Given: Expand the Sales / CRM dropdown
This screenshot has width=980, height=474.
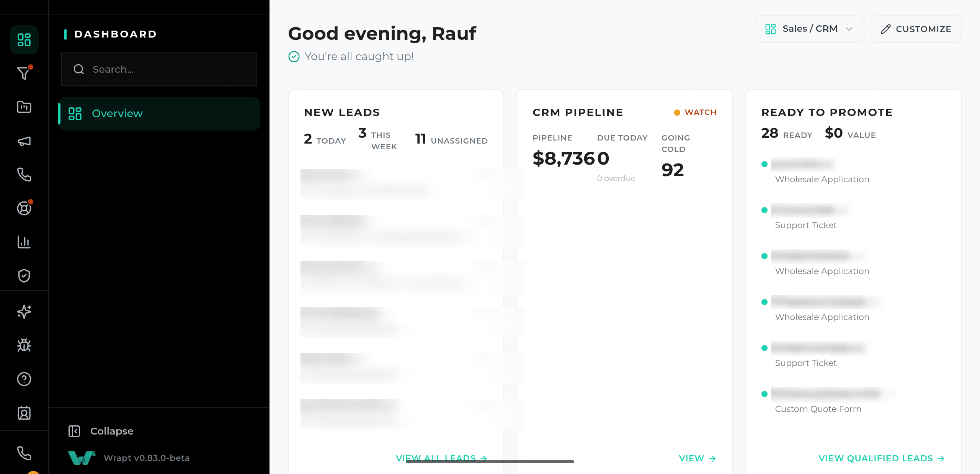Looking at the screenshot, I should (x=809, y=29).
